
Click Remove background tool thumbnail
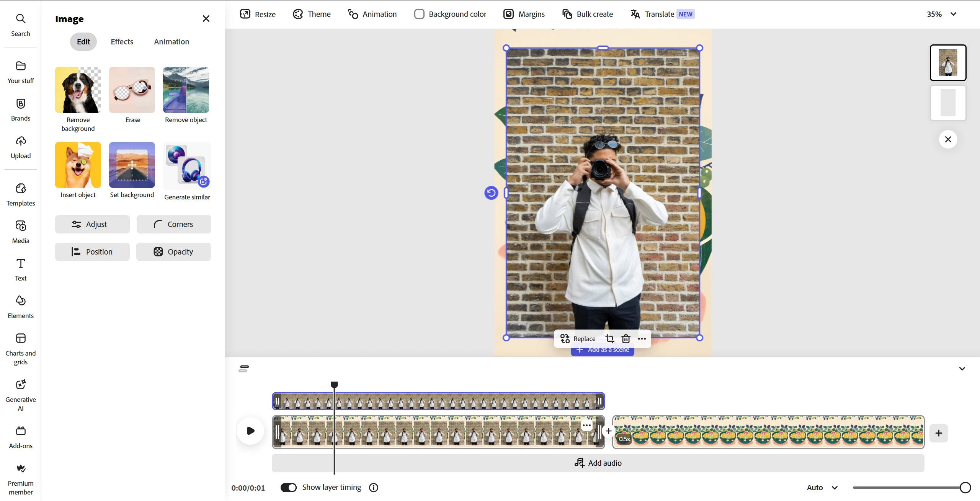pos(78,90)
